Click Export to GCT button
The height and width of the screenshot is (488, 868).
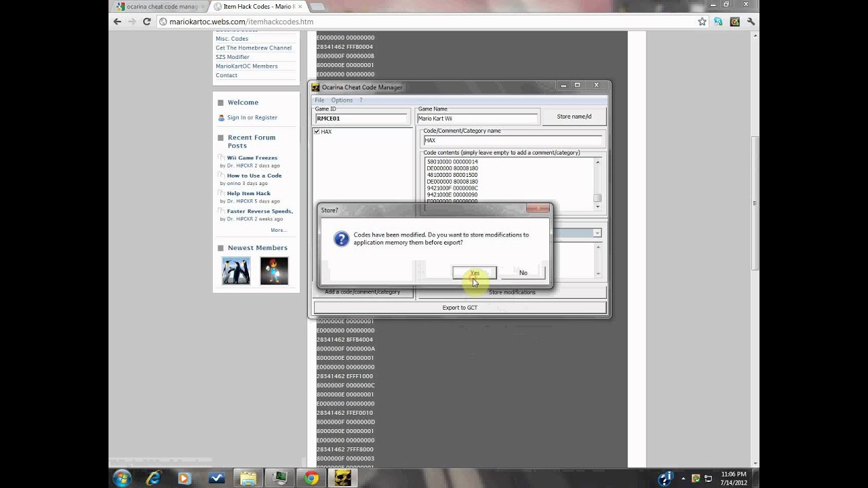pyautogui.click(x=460, y=308)
